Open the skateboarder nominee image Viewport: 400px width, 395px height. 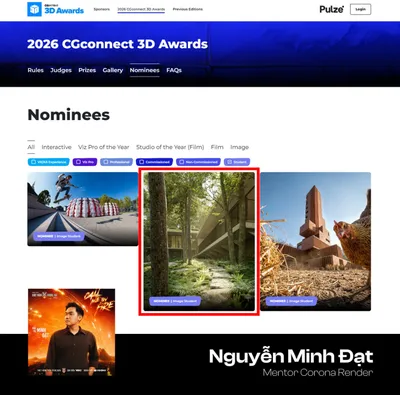point(83,209)
